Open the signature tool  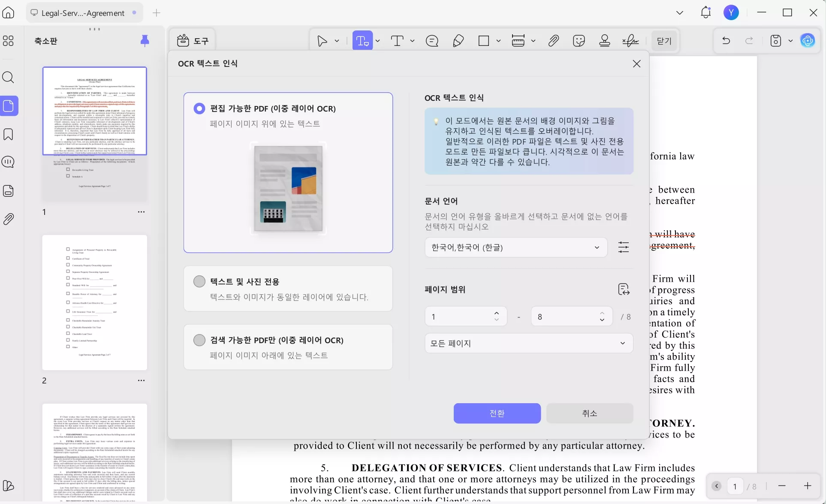tap(630, 40)
